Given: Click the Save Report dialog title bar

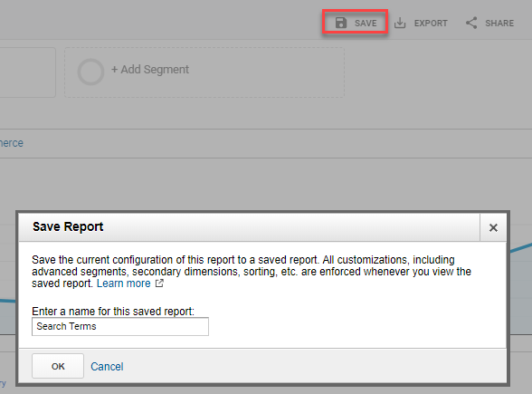Looking at the screenshot, I should pyautogui.click(x=249, y=227).
